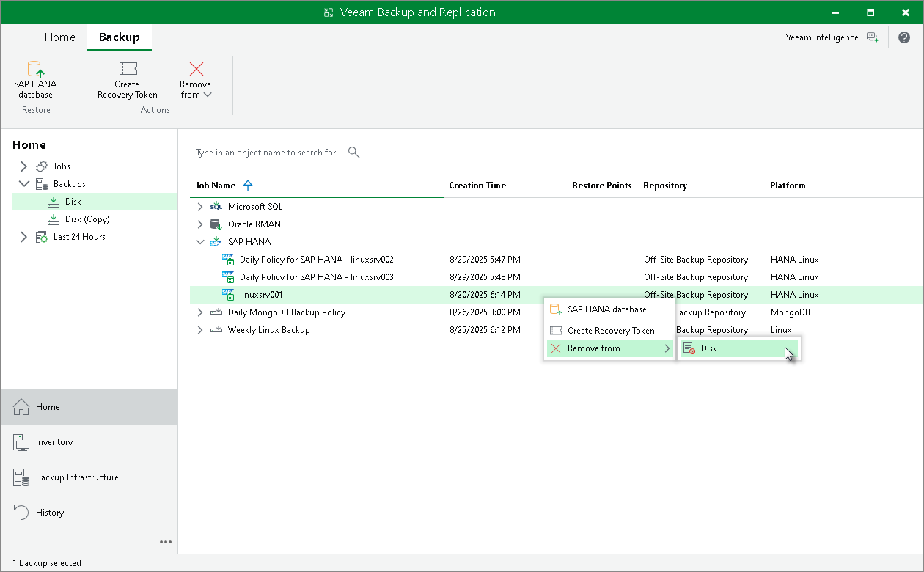Open the hamburger main menu
This screenshot has width=924, height=572.
click(x=20, y=37)
